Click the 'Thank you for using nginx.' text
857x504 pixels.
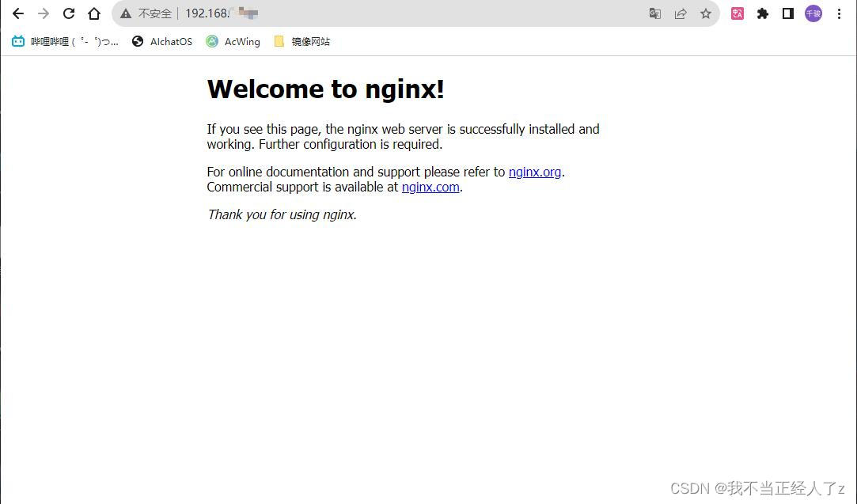(282, 215)
